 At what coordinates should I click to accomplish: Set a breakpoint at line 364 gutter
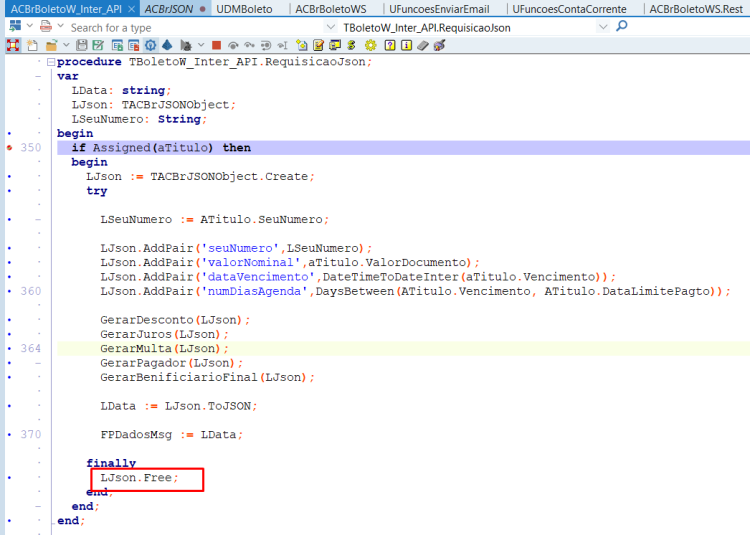[x=10, y=349]
